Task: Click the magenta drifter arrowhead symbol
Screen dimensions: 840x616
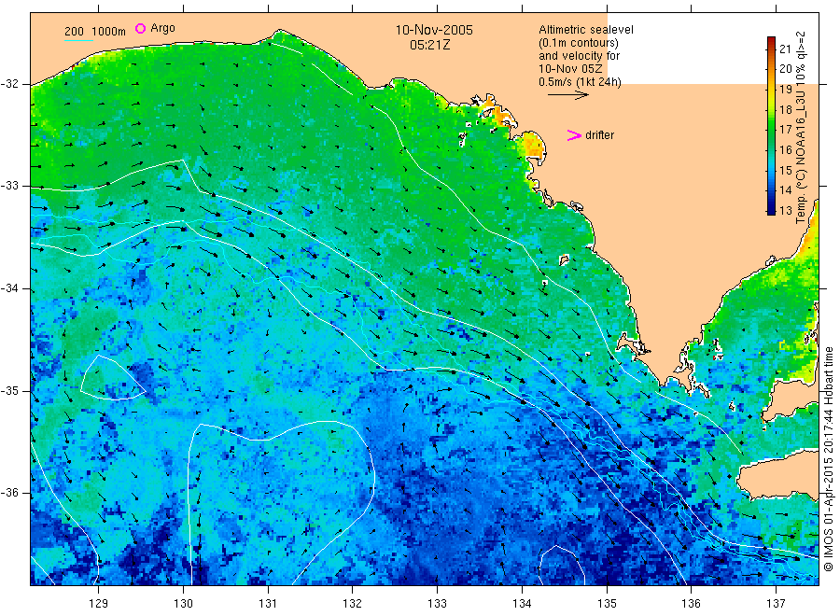Action: click(x=574, y=135)
